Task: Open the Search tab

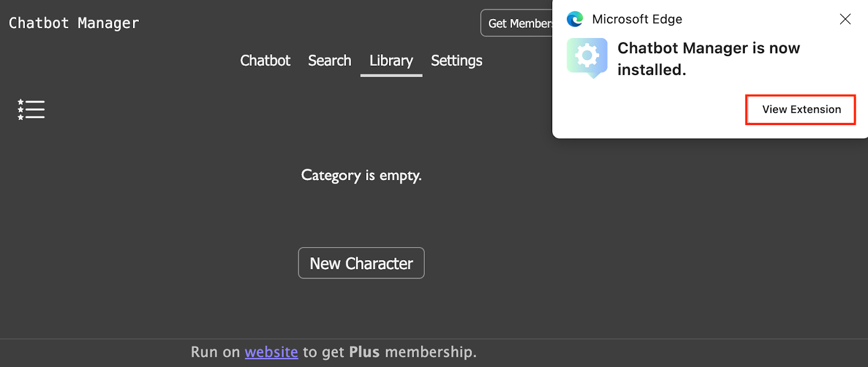Action: [x=329, y=61]
